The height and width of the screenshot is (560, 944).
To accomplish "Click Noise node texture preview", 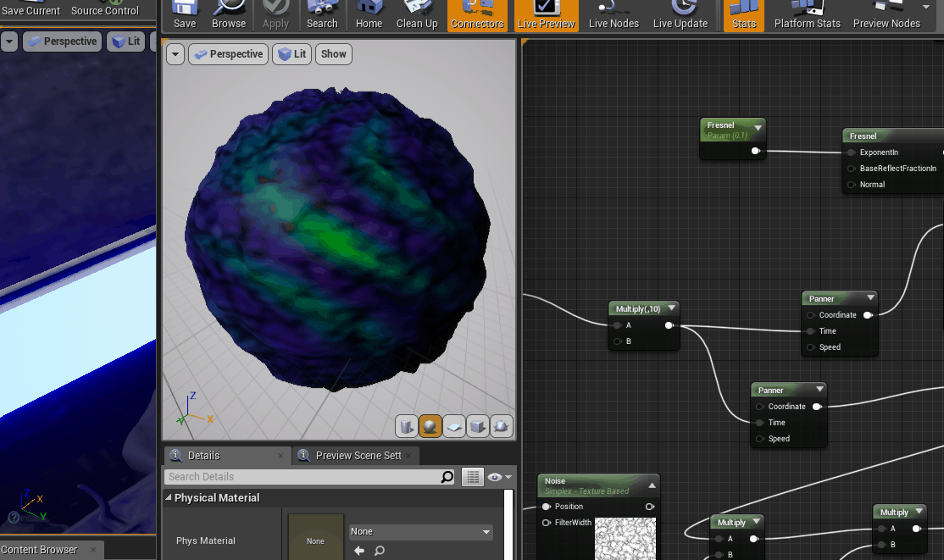I will click(625, 539).
